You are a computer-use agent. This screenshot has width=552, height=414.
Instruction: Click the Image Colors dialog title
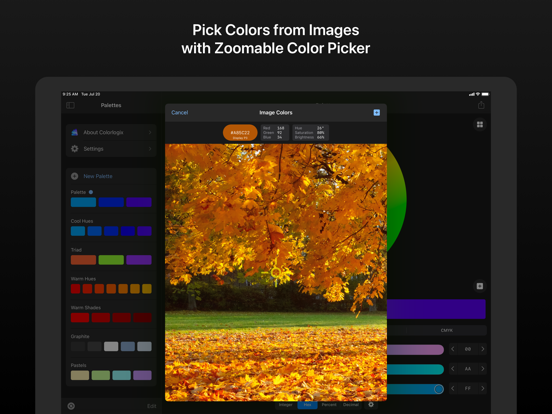click(x=276, y=113)
